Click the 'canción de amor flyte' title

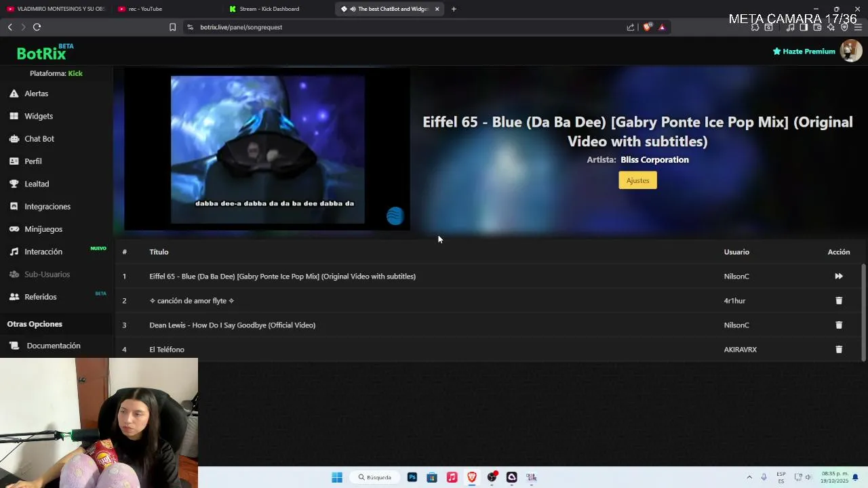[192, 301]
